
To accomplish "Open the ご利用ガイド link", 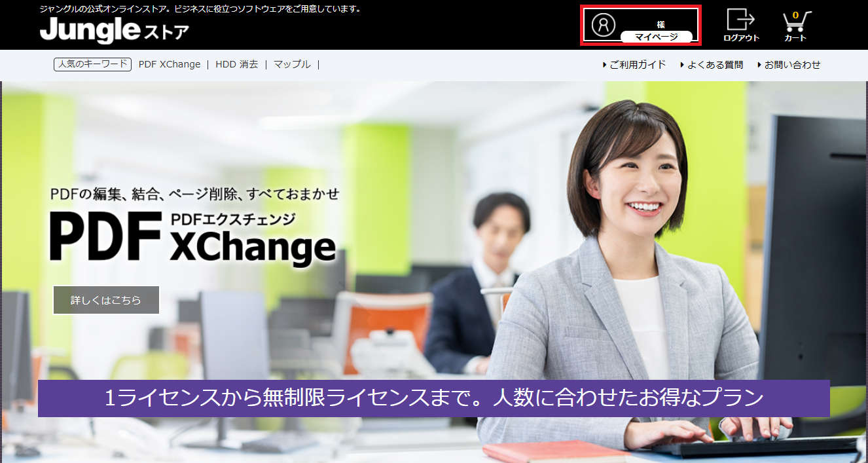I will point(634,64).
